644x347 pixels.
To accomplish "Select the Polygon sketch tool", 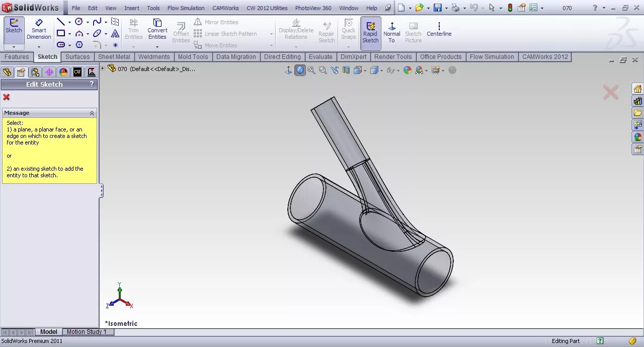I will click(x=79, y=45).
